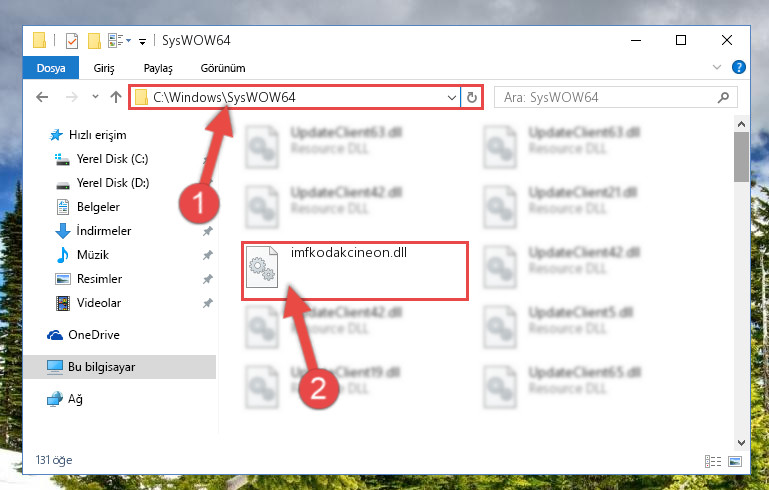Refresh the SysWOW64 folder view
769x490 pixels.
tap(472, 97)
